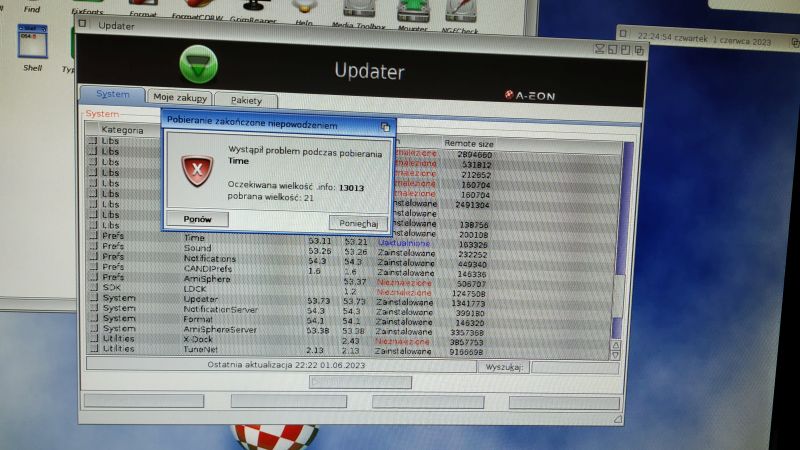Click the Updater window zoom gadget

pos(626,49)
